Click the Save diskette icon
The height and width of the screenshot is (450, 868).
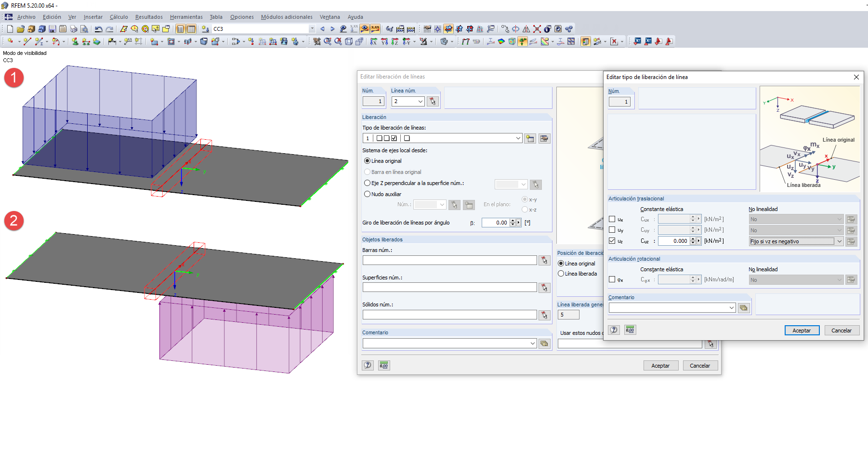[x=53, y=29]
